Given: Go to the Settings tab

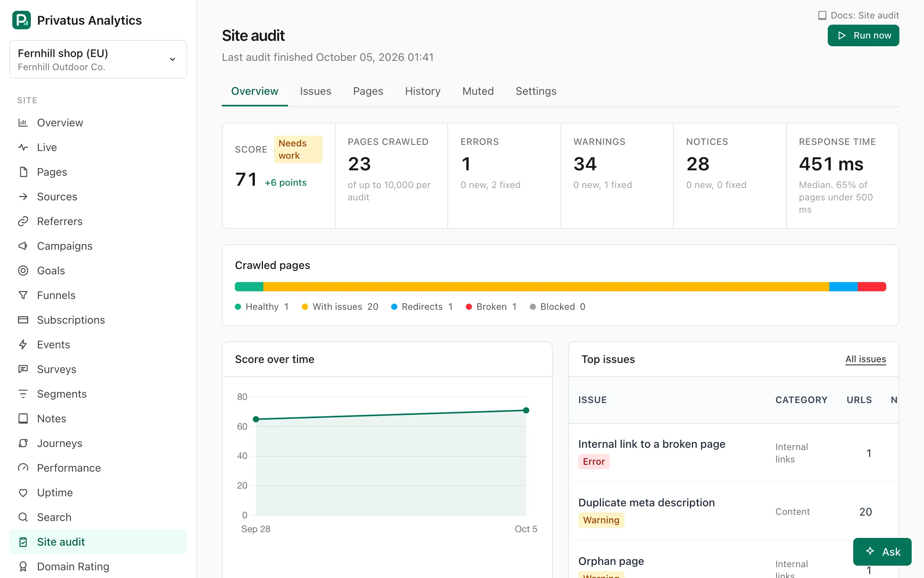Looking at the screenshot, I should 536,91.
